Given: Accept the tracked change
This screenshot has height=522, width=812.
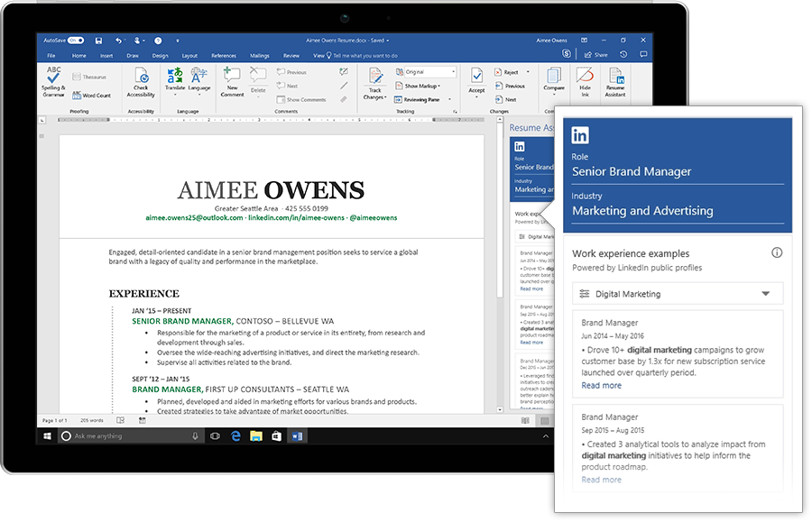Looking at the screenshot, I should pos(476,82).
